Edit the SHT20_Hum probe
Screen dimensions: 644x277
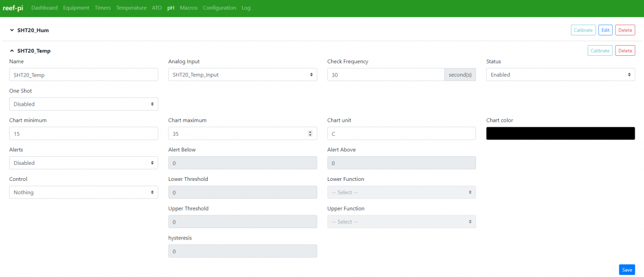tap(605, 30)
